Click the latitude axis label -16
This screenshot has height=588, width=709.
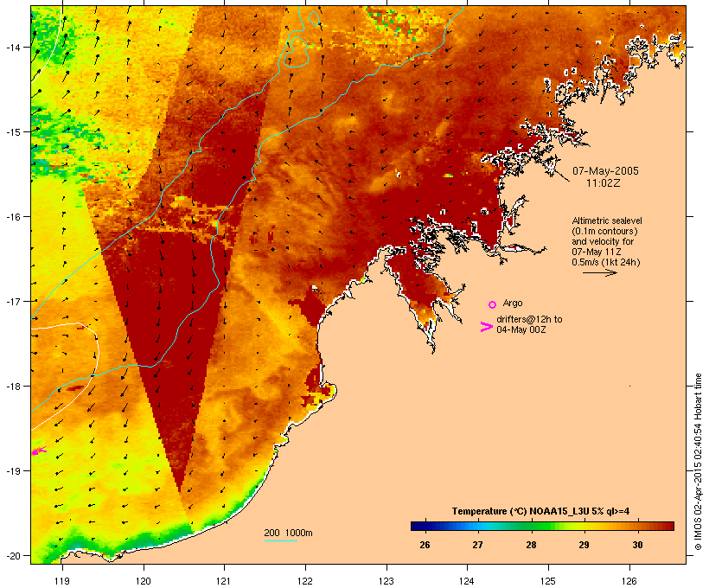(13, 217)
